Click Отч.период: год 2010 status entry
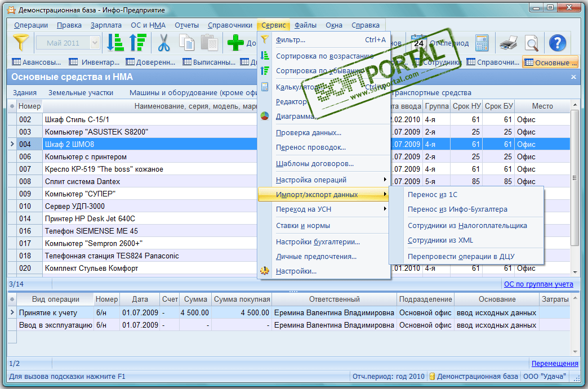Viewport: 588px width, 389px height. [x=388, y=376]
